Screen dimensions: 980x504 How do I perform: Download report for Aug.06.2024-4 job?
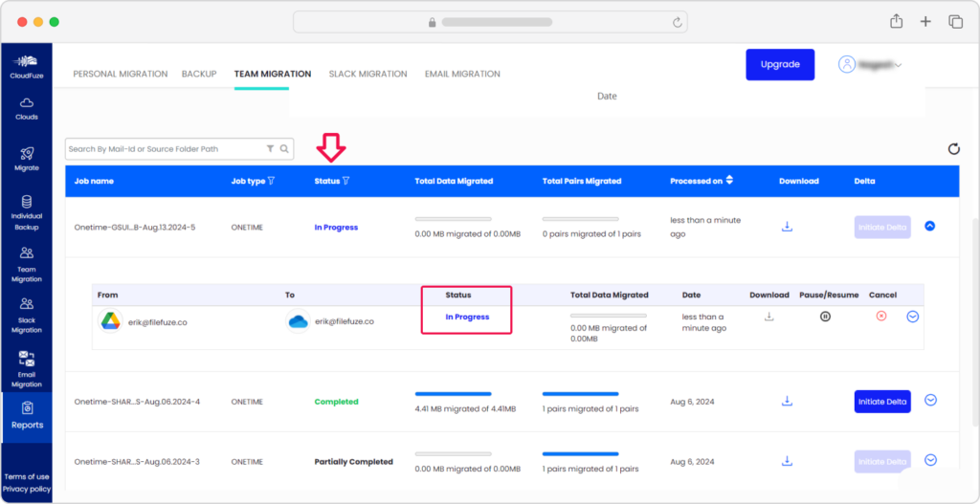coord(787,400)
